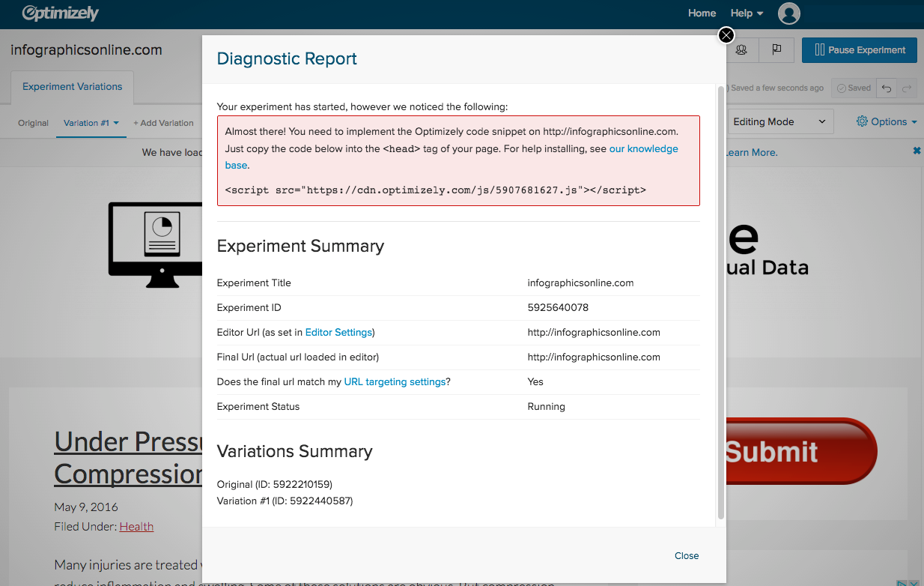Close the Diagnostic Report with the Close button
This screenshot has width=924, height=586.
[686, 555]
